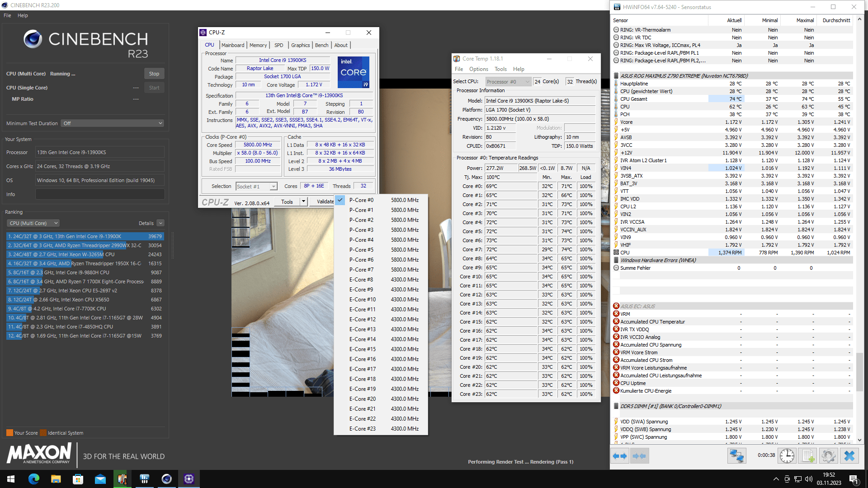Click Start for CPU Single Core
868x488 pixels.
154,88
